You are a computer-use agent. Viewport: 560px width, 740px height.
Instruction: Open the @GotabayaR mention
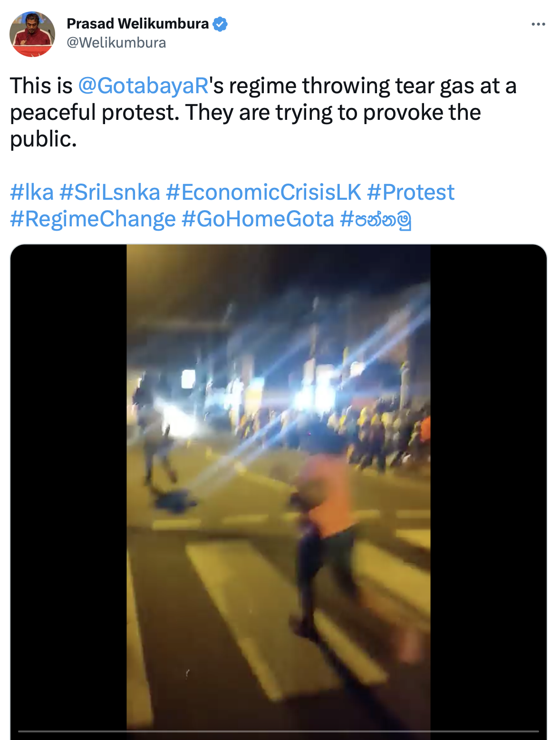143,86
